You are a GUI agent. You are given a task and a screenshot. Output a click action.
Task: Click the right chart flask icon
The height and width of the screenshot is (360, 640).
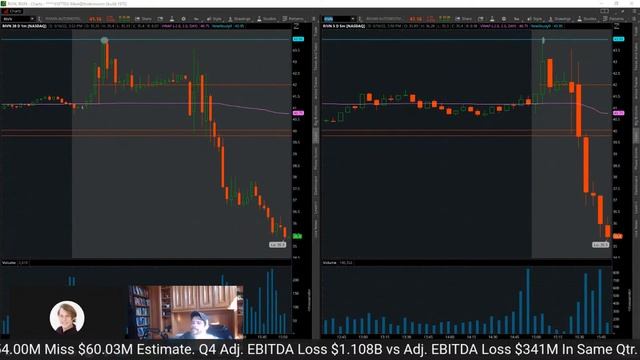tap(492, 19)
